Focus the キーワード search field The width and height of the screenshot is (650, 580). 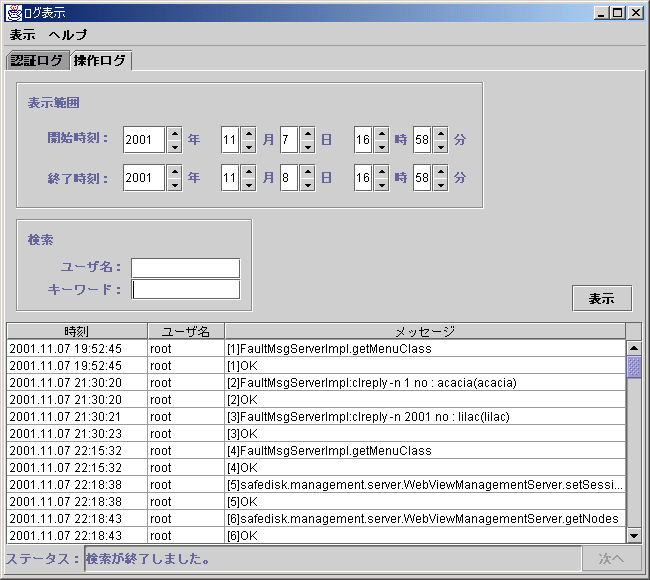[x=186, y=289]
